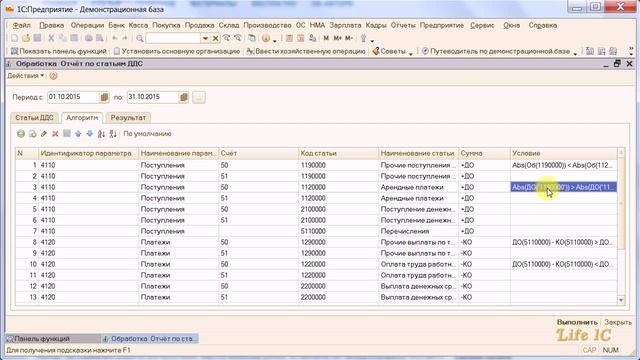The height and width of the screenshot is (360, 640).
Task: Switch to the Результат tab
Action: click(128, 118)
